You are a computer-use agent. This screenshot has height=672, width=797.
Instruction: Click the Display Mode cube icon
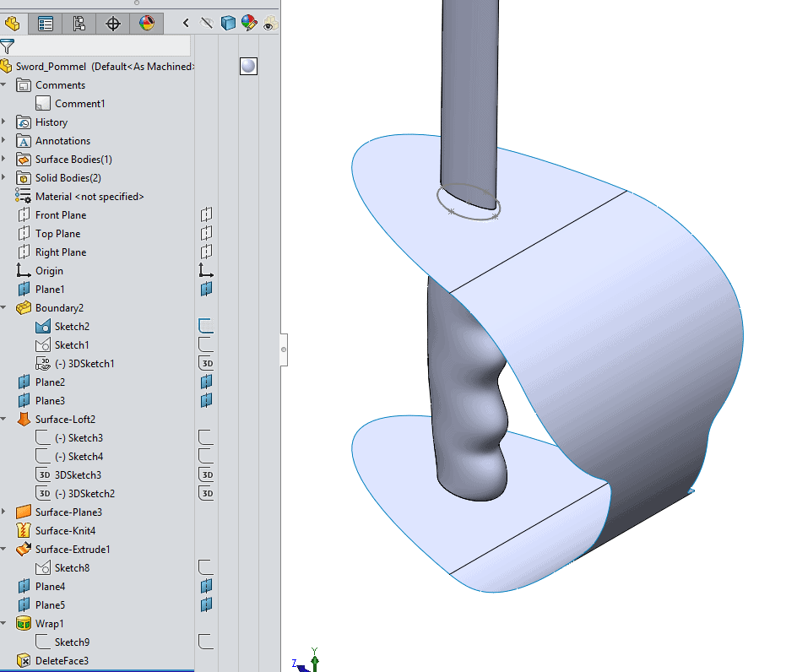[228, 24]
